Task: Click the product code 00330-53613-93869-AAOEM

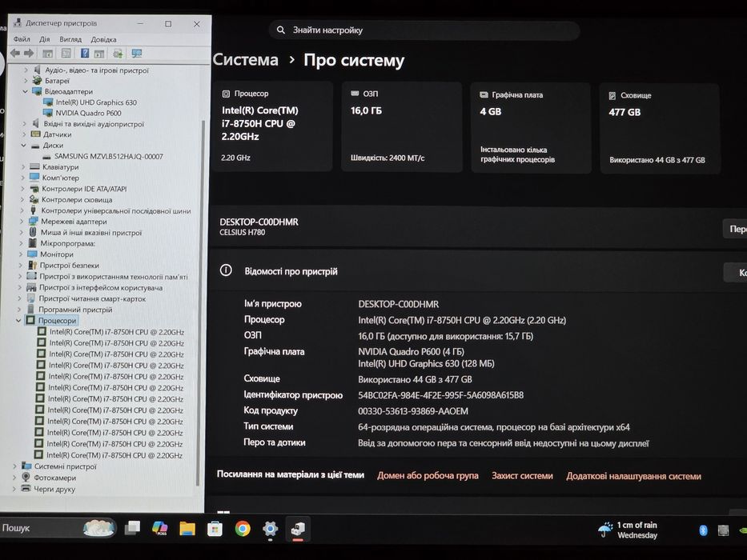Action: tap(413, 411)
